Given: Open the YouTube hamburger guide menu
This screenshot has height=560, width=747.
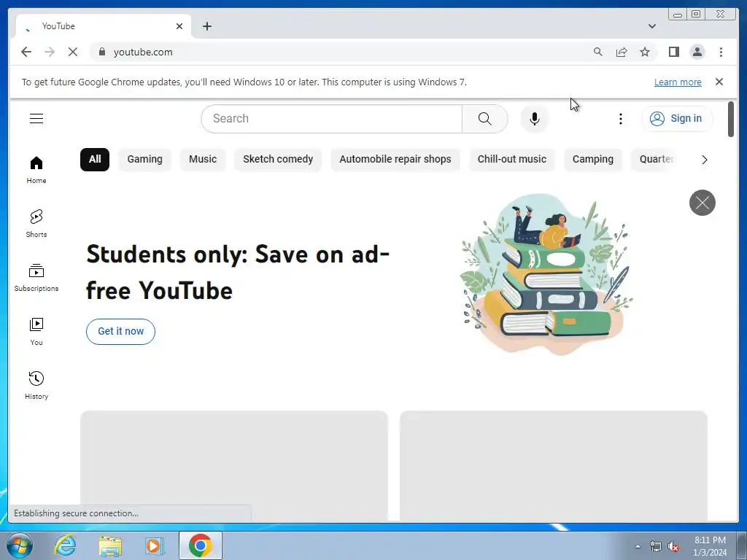Looking at the screenshot, I should coord(36,119).
